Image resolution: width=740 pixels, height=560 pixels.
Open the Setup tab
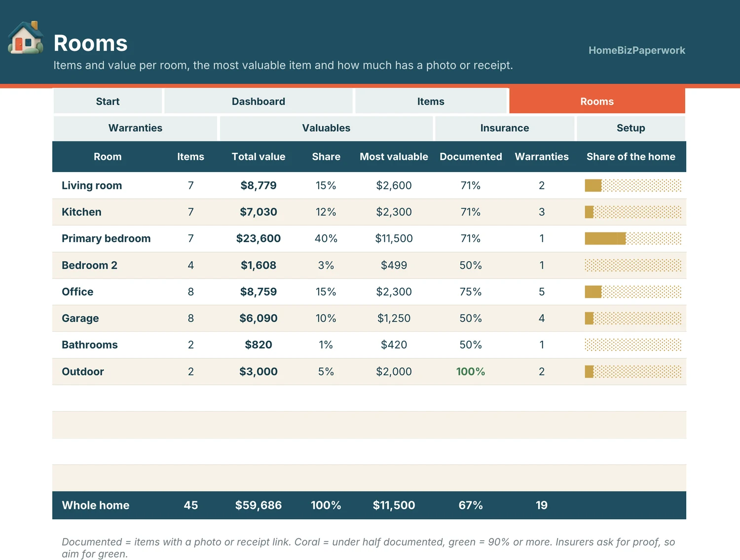click(631, 128)
